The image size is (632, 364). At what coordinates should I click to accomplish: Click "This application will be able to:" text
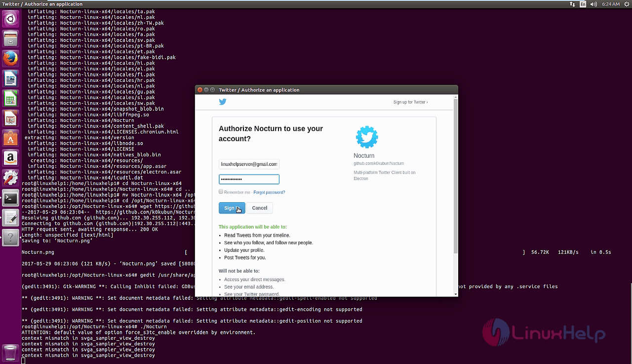pyautogui.click(x=252, y=227)
